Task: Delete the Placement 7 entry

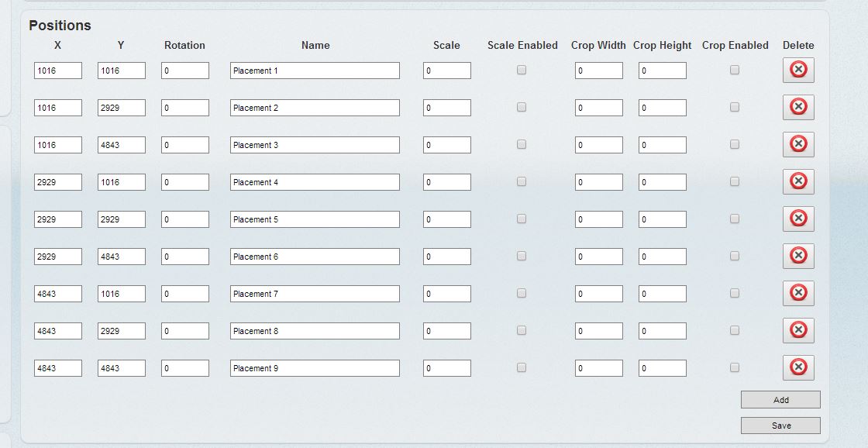Action: 798,293
